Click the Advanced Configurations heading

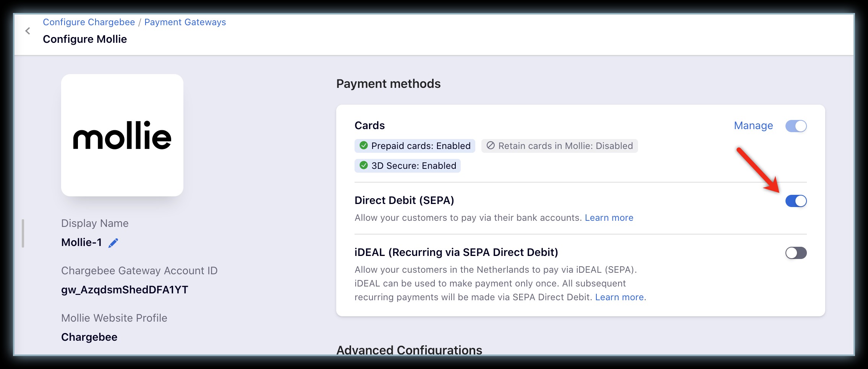(409, 350)
